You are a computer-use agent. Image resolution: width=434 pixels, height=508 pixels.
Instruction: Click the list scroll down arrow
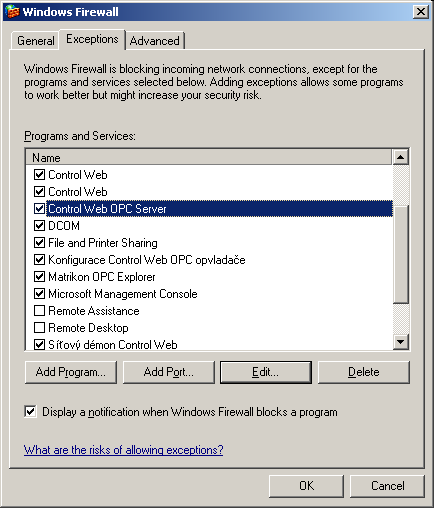point(401,341)
